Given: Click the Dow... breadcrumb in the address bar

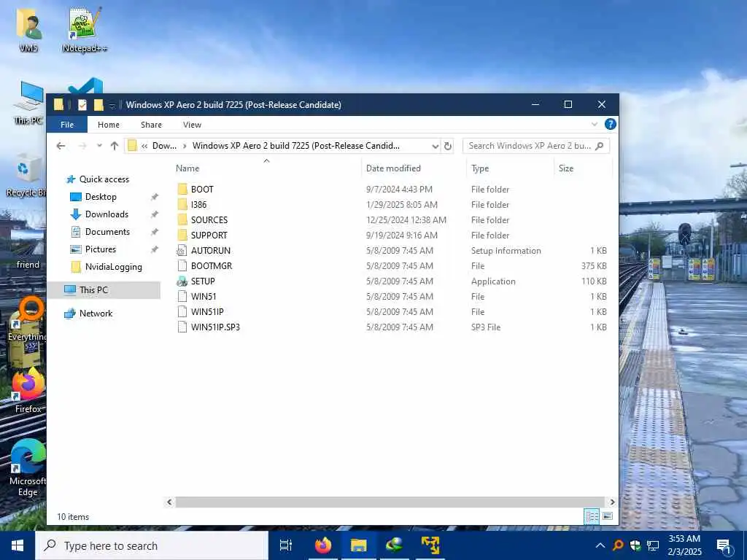Looking at the screenshot, I should [164, 146].
